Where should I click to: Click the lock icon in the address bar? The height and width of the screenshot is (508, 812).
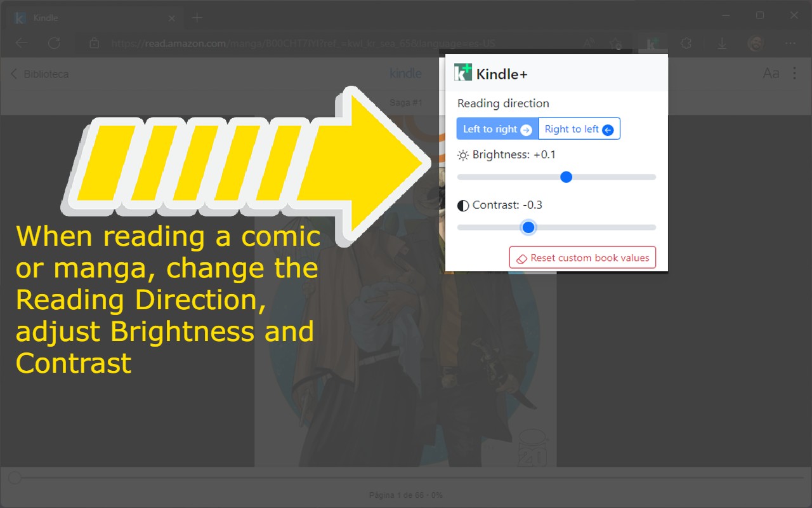(94, 43)
